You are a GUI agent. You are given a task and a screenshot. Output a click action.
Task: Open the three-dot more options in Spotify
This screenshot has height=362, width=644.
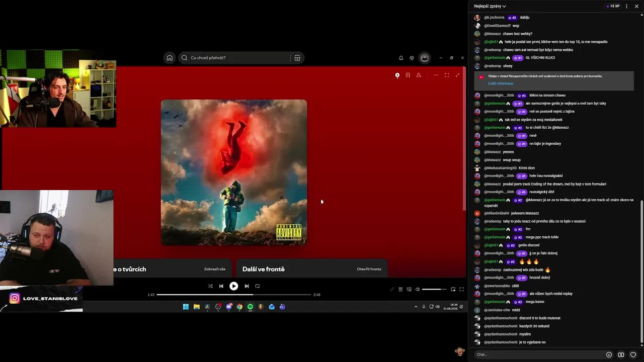point(436,75)
